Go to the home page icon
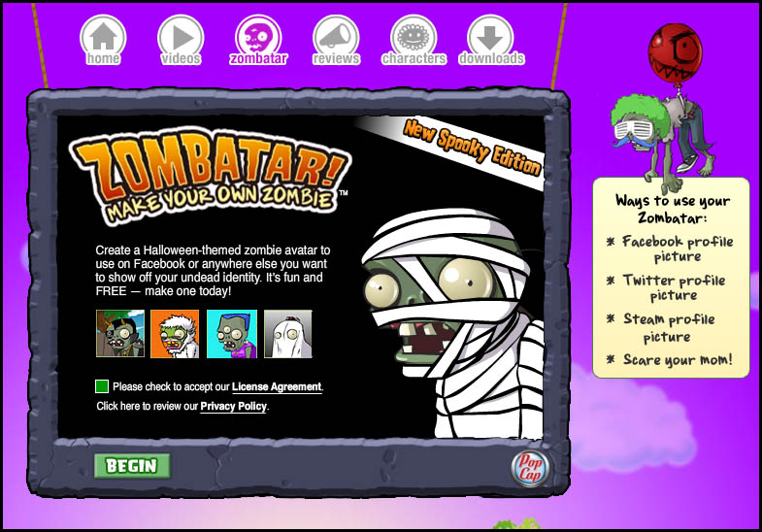Image resolution: width=762 pixels, height=532 pixels. [103, 40]
